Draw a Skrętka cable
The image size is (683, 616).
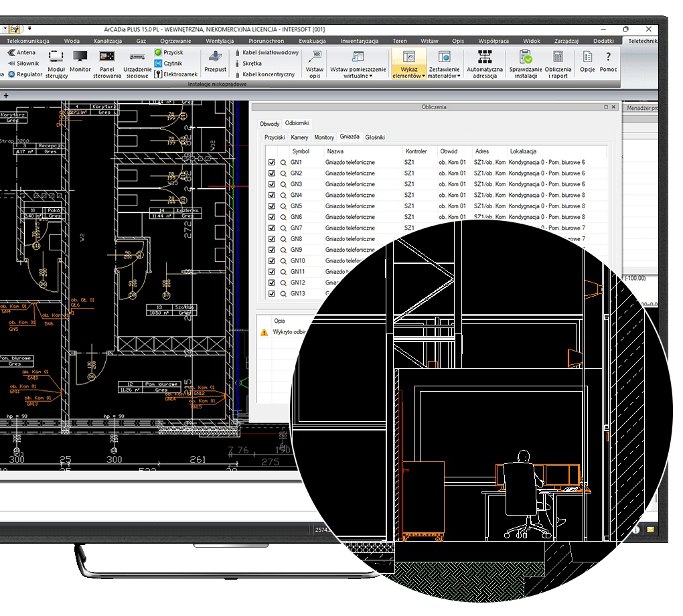click(248, 63)
